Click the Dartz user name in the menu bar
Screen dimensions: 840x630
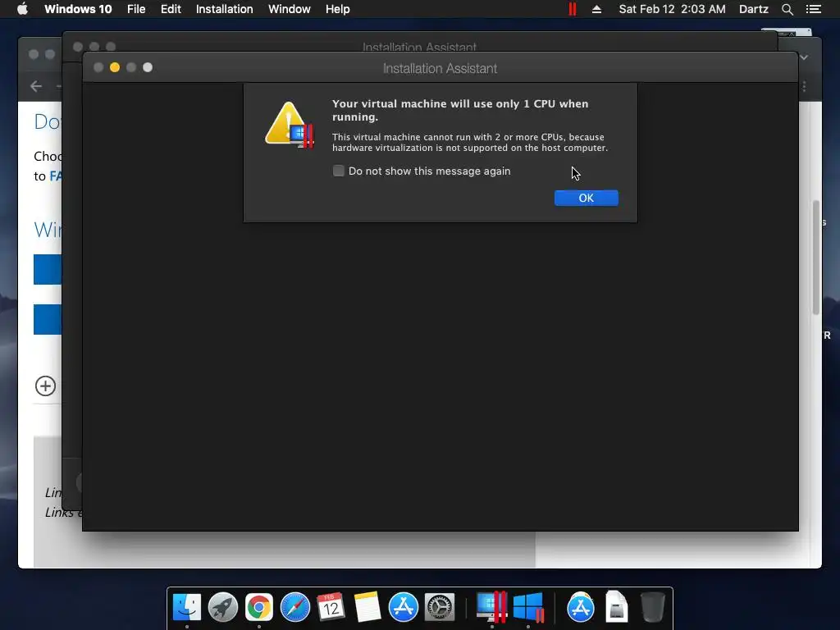coord(754,9)
